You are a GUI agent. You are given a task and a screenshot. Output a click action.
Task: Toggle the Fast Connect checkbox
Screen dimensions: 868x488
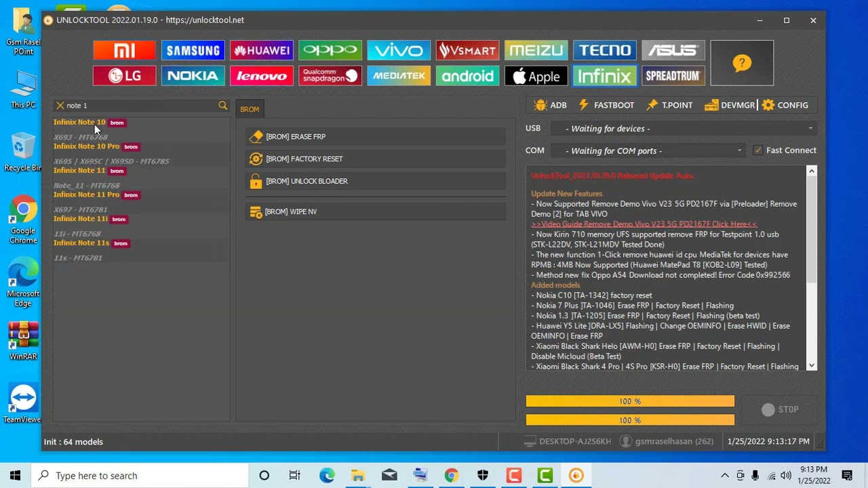pyautogui.click(x=757, y=150)
